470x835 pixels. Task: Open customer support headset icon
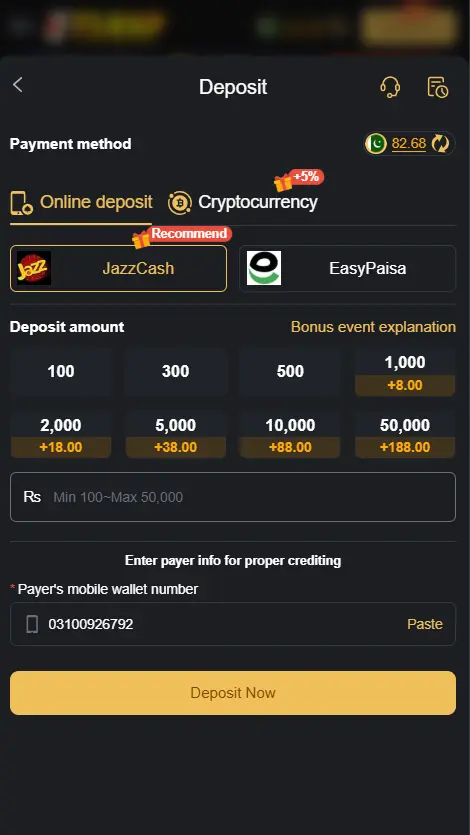pyautogui.click(x=390, y=87)
